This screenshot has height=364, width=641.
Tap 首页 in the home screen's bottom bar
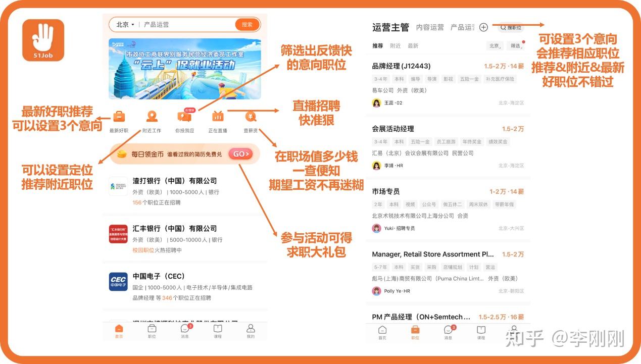(x=119, y=331)
